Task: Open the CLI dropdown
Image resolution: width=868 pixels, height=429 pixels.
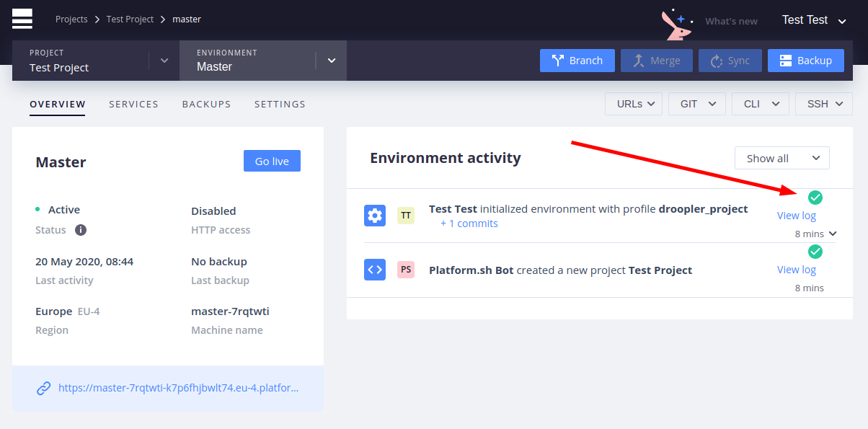Action: (x=761, y=104)
